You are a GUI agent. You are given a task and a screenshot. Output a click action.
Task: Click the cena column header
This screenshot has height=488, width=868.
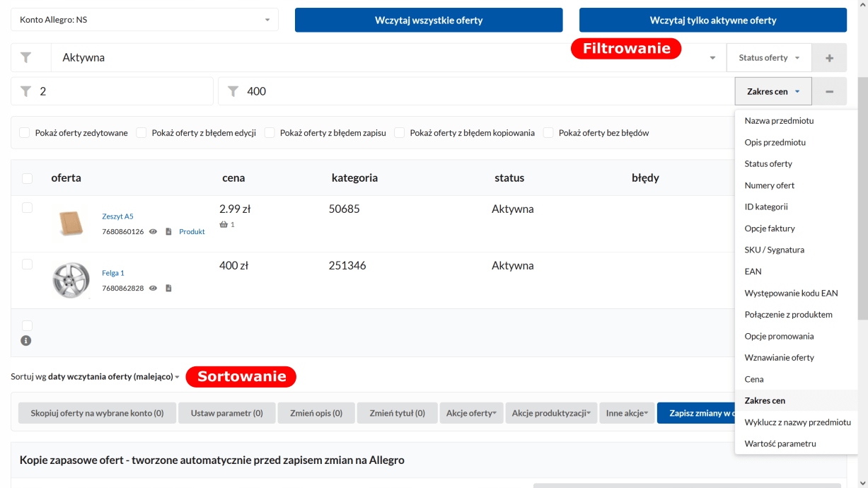click(233, 178)
